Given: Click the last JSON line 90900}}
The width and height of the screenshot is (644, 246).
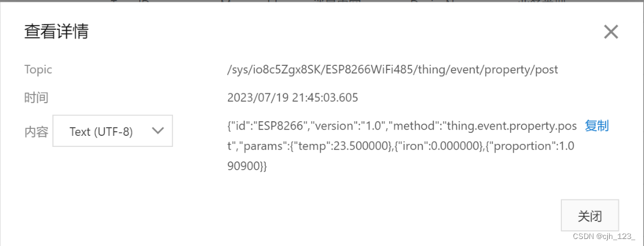Looking at the screenshot, I should click(x=247, y=166).
